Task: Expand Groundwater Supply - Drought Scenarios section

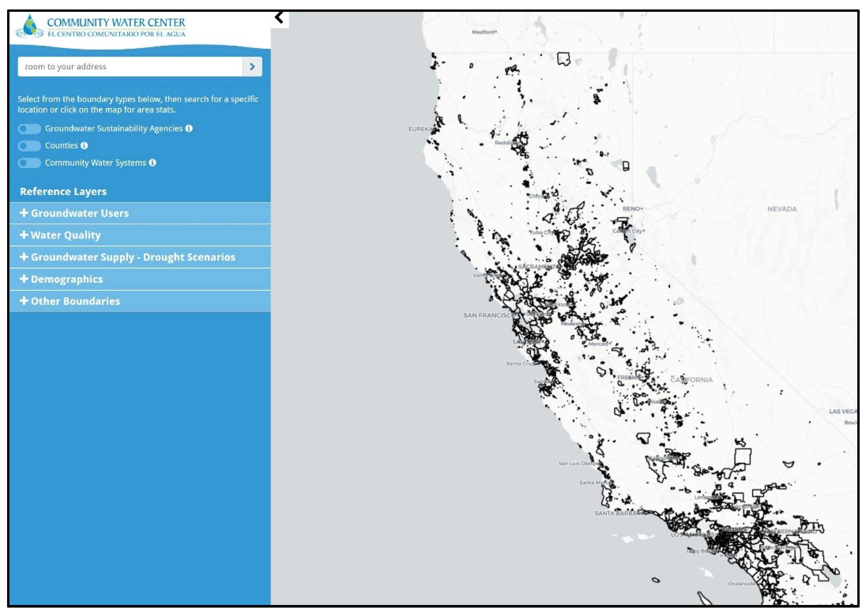Action: tap(133, 257)
